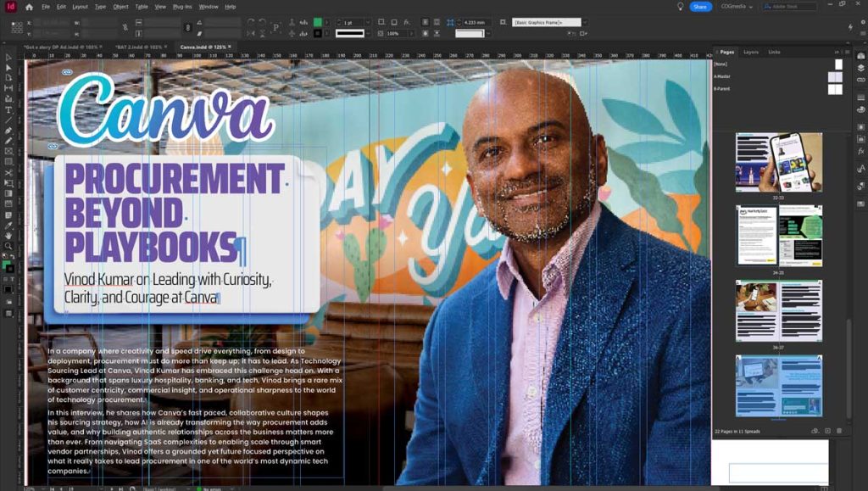868x491 pixels.
Task: Select the Rectangle tool
Action: coord(8,162)
